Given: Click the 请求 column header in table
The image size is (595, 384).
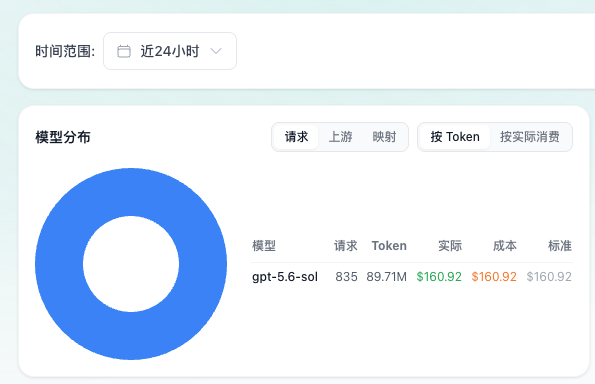Looking at the screenshot, I should (x=346, y=246).
